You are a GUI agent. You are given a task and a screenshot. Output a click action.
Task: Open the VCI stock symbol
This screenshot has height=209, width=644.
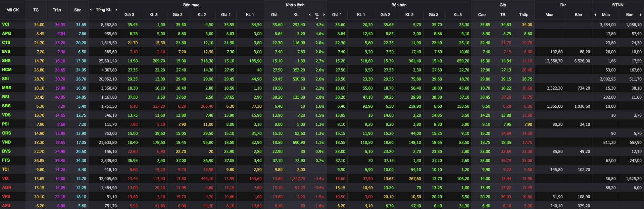5,24
